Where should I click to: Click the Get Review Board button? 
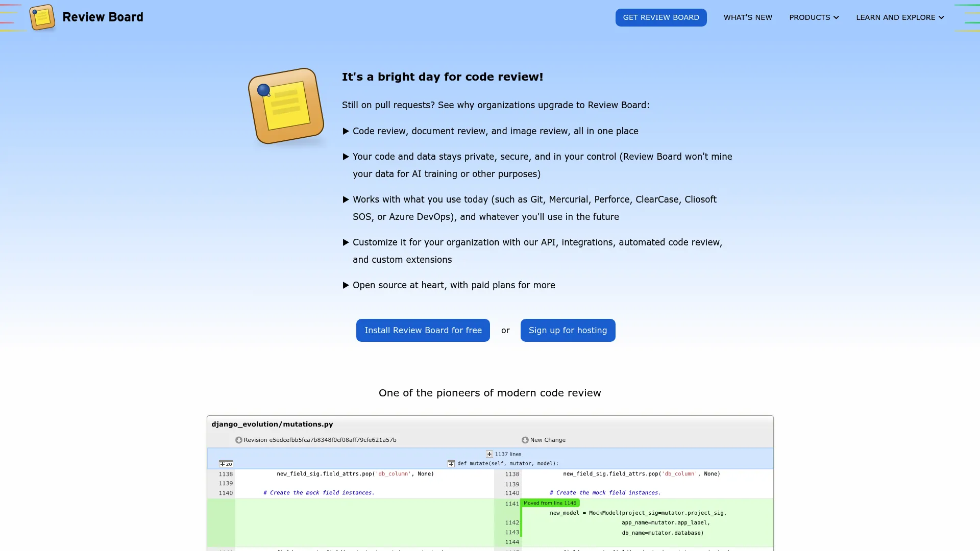[x=661, y=17]
